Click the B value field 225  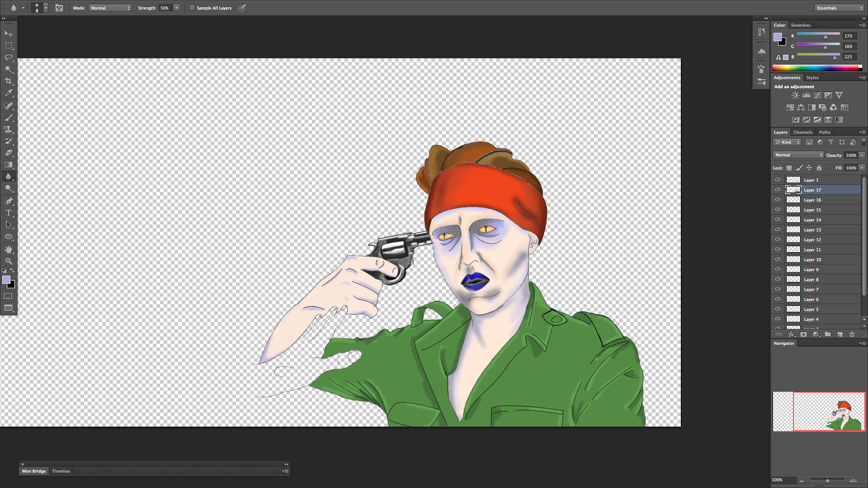pos(849,56)
